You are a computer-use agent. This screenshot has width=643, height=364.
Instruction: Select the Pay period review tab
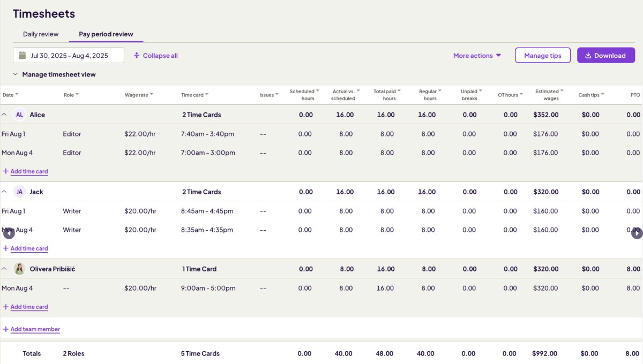[x=106, y=34]
